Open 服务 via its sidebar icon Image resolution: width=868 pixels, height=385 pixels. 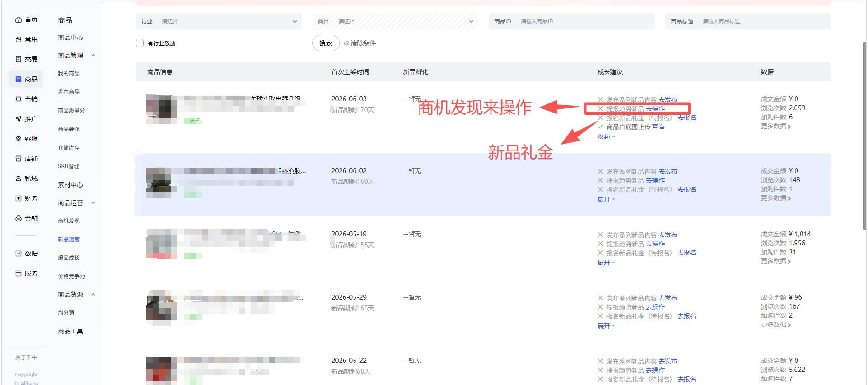pos(19,273)
